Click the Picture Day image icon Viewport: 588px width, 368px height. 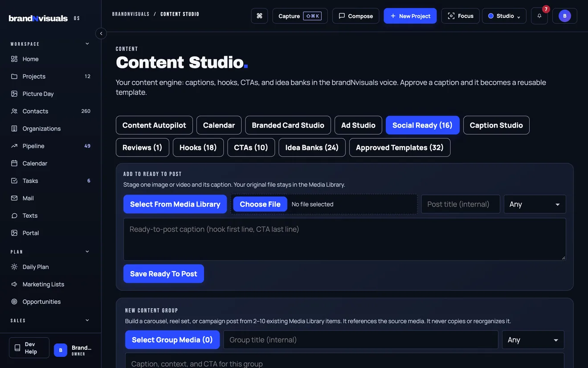coord(14,94)
